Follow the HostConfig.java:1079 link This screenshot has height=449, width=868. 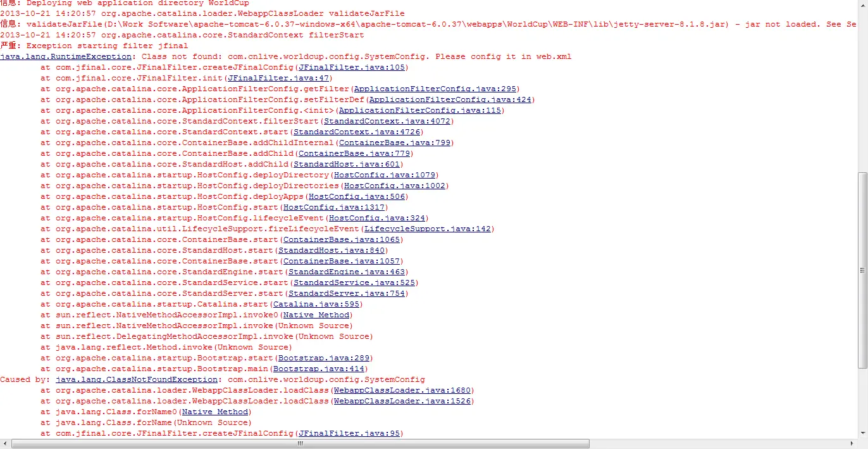point(385,175)
